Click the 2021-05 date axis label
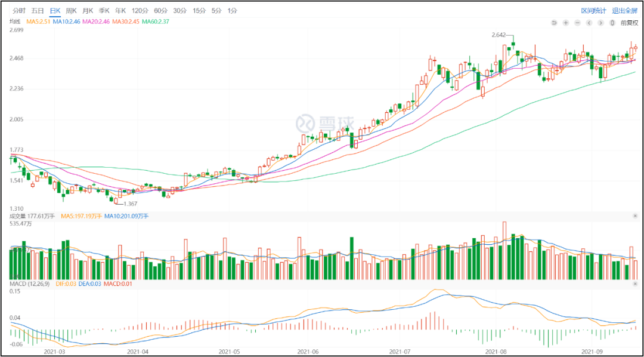Image resolution: width=644 pixels, height=357 pixels. pyautogui.click(x=228, y=352)
